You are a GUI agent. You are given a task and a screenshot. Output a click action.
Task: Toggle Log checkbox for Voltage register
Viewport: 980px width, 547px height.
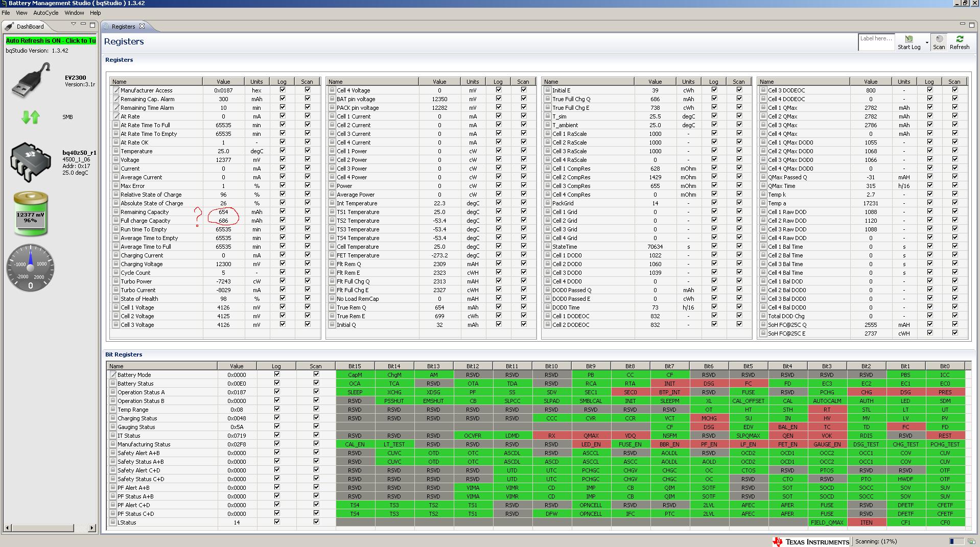coord(282,159)
